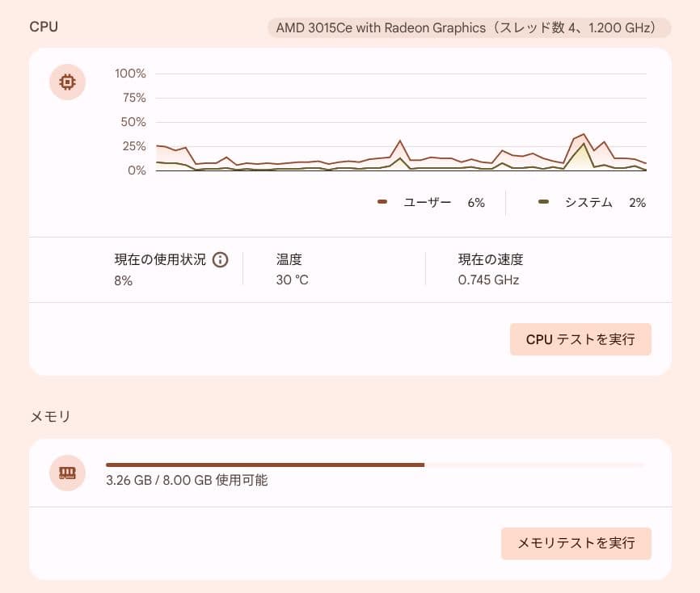Run the CPU test with CPU テストを実行
Screen dimensions: 700x593
(x=580, y=339)
